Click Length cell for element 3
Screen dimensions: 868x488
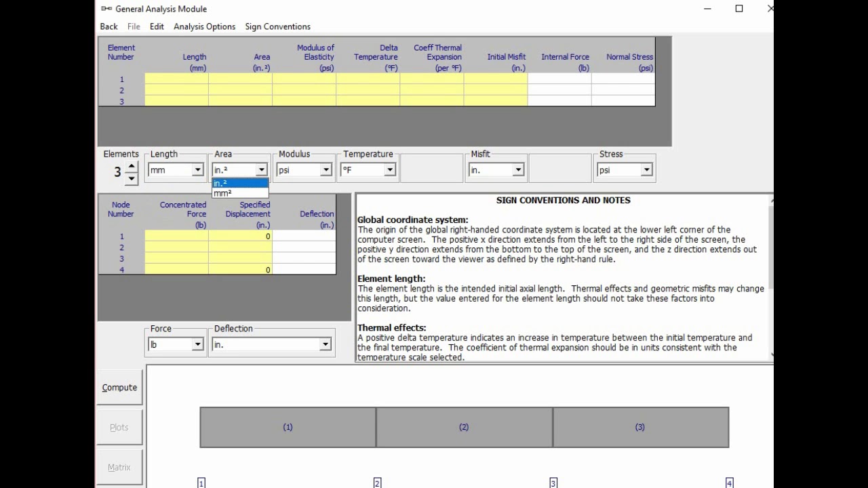[x=176, y=101]
